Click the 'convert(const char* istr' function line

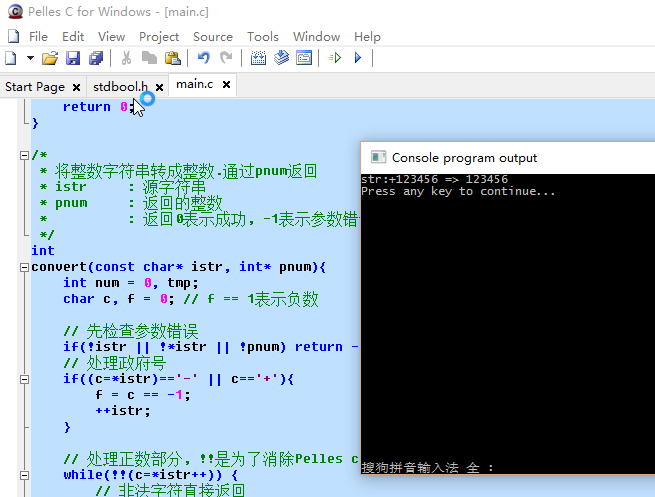pos(179,267)
